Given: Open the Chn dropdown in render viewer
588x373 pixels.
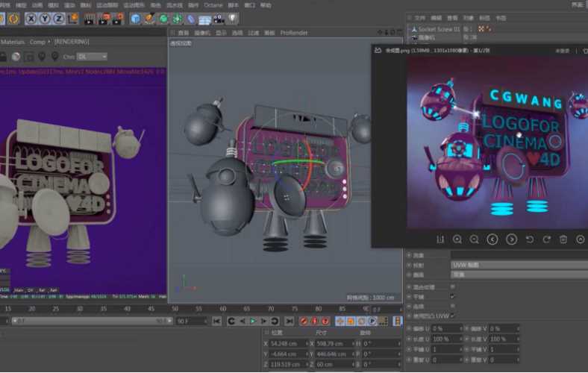Looking at the screenshot, I should [x=92, y=57].
